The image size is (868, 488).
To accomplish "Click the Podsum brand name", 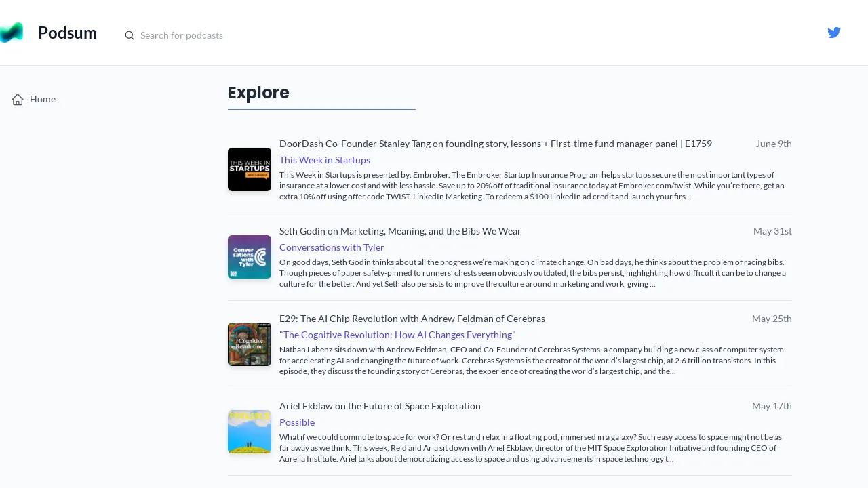I will (67, 33).
